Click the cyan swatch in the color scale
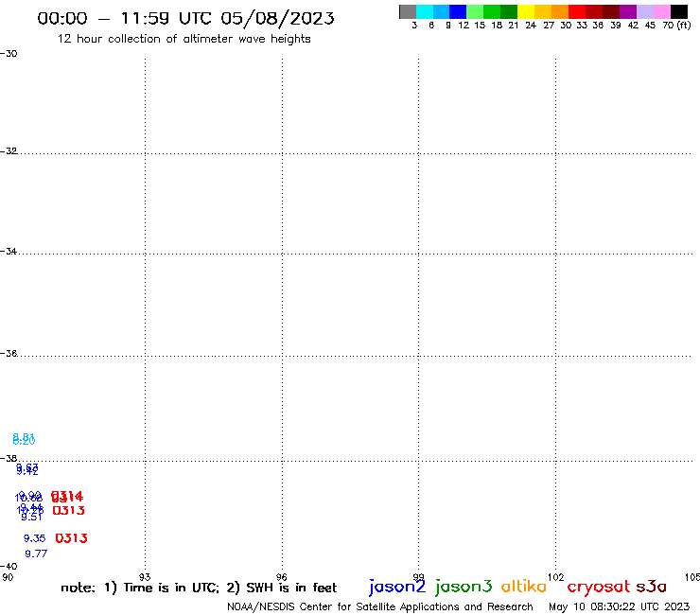This screenshot has width=700, height=615. coord(425,11)
